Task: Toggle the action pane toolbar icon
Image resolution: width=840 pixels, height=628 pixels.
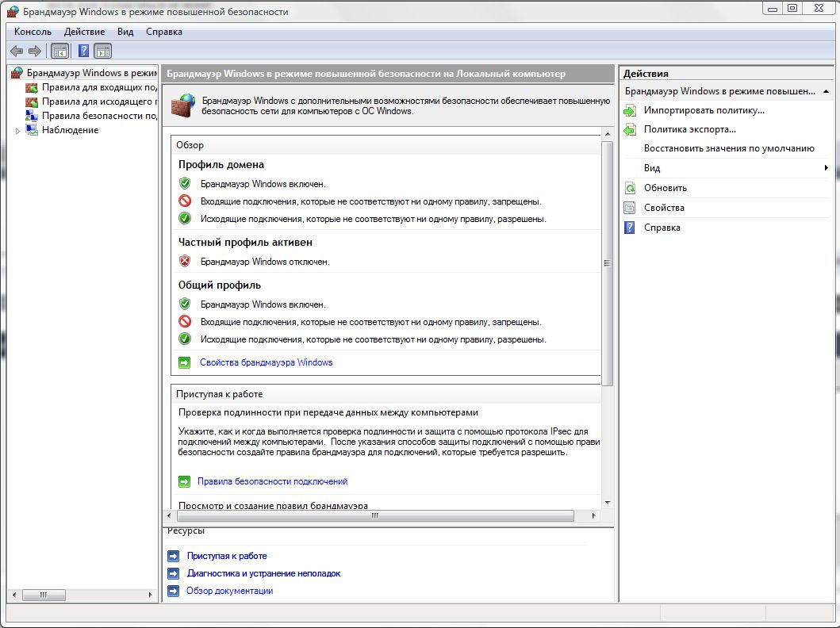Action: (103, 52)
